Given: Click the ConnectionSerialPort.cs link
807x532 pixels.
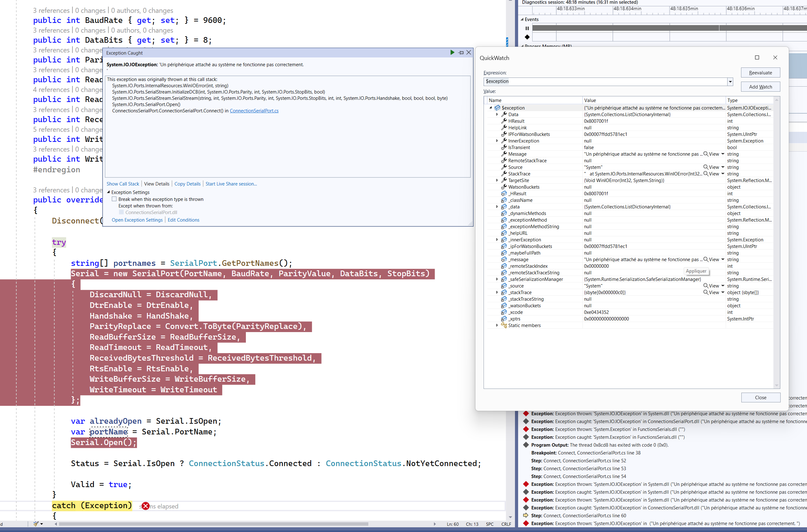Looking at the screenshot, I should pos(254,111).
